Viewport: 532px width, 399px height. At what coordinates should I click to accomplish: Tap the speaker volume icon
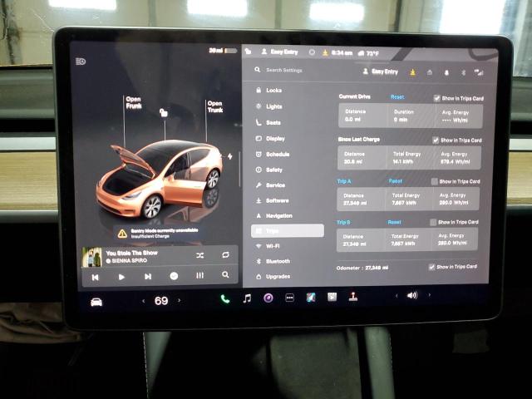point(412,296)
